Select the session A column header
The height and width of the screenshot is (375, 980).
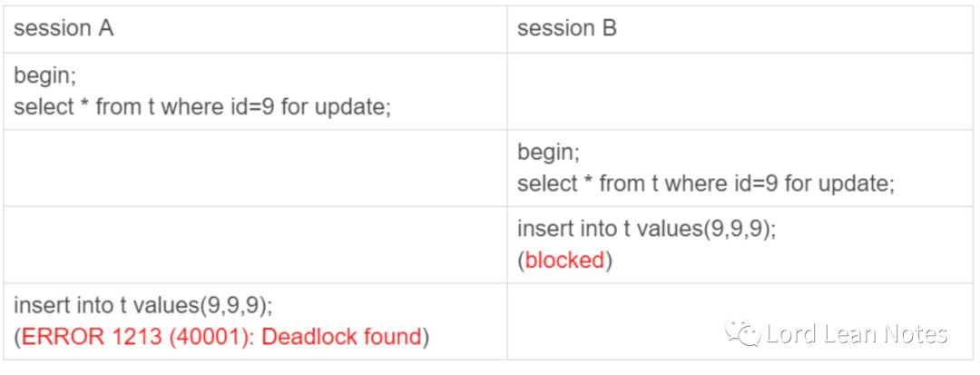pyautogui.click(x=64, y=29)
